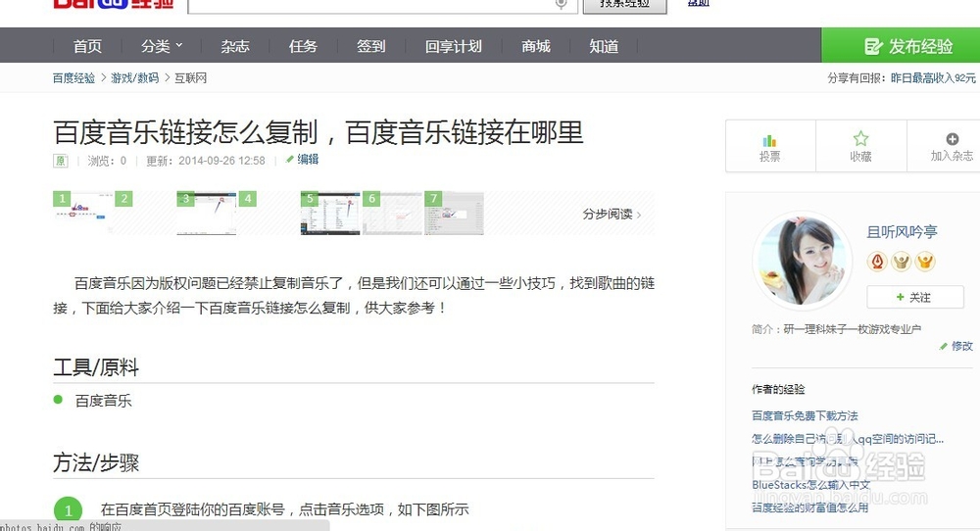Viewport: 980px width, 531px height.
Task: Click the 百度经验 breadcrumb link
Action: coord(73,78)
